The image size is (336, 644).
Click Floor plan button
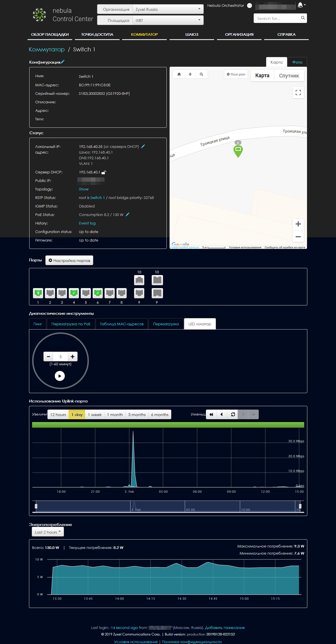click(x=236, y=74)
